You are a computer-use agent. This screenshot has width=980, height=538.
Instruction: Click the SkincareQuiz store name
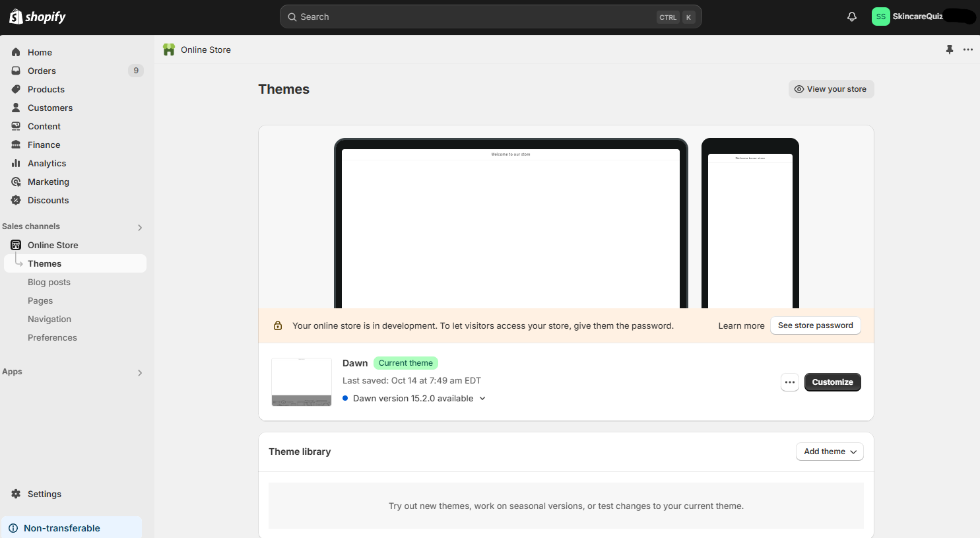917,17
